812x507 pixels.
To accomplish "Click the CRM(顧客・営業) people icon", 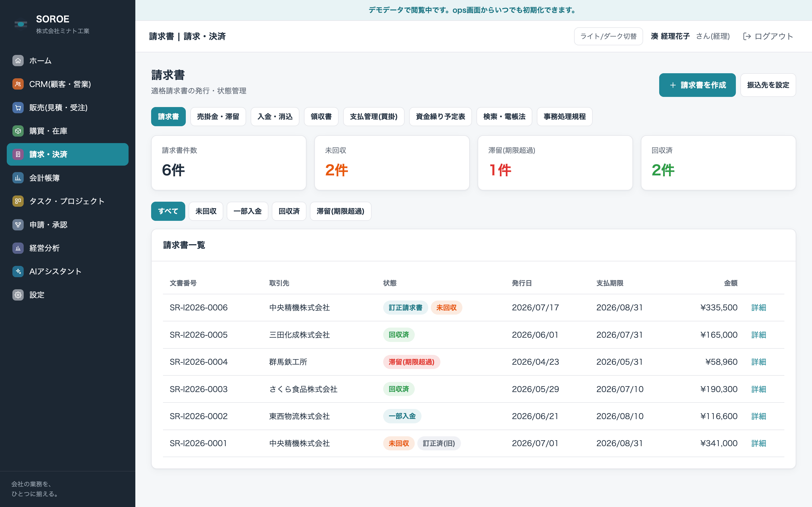I will click(x=18, y=84).
